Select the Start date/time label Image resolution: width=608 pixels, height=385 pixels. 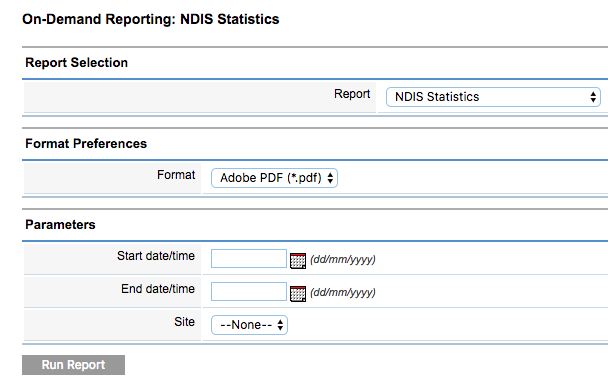pos(156,256)
